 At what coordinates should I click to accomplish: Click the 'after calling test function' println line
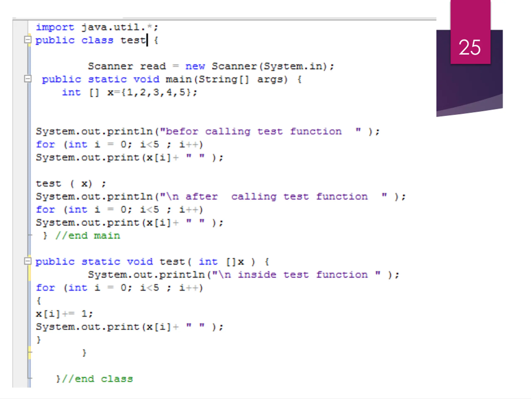click(x=221, y=197)
